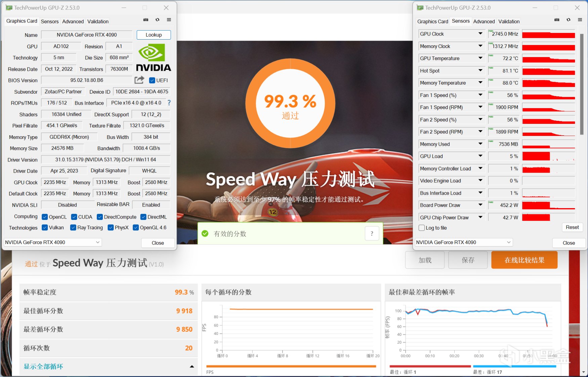Open the GPU Chip Power Draw sensor dropdown

pyautogui.click(x=480, y=217)
